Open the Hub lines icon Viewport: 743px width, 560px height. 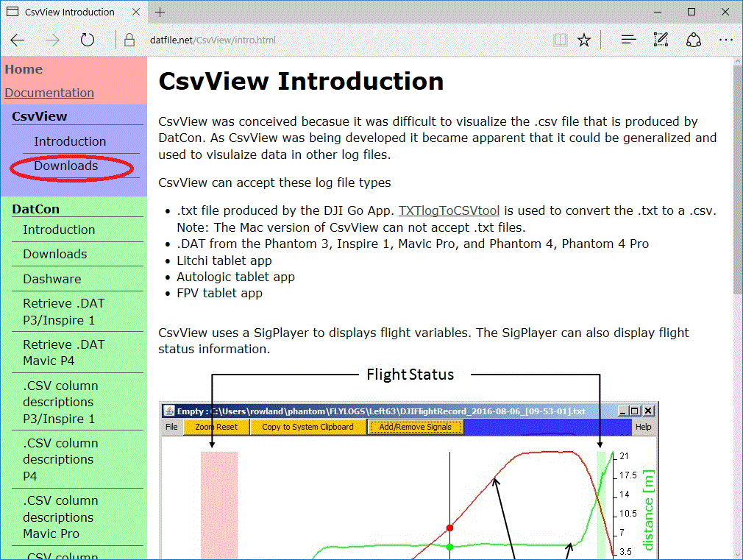[x=628, y=40]
